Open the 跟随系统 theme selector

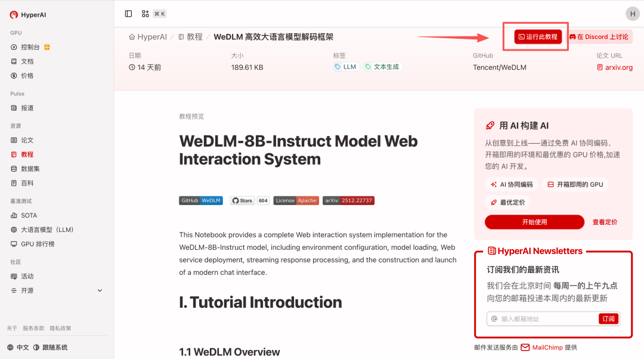[x=51, y=347]
